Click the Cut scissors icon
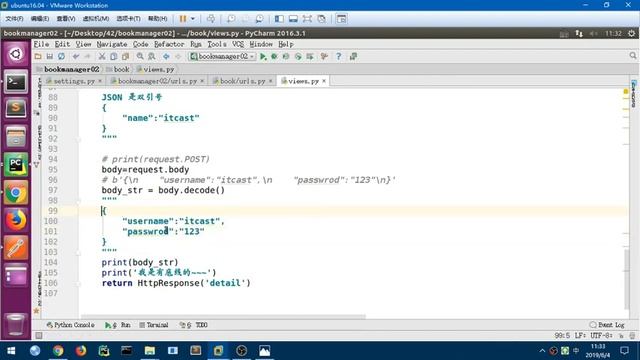The image size is (640, 360). (x=102, y=56)
